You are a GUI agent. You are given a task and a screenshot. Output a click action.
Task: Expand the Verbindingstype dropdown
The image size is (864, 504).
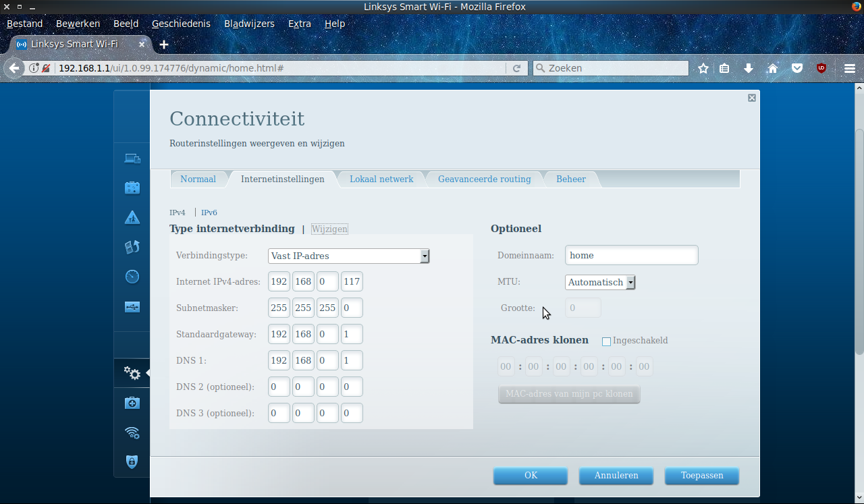coord(349,256)
